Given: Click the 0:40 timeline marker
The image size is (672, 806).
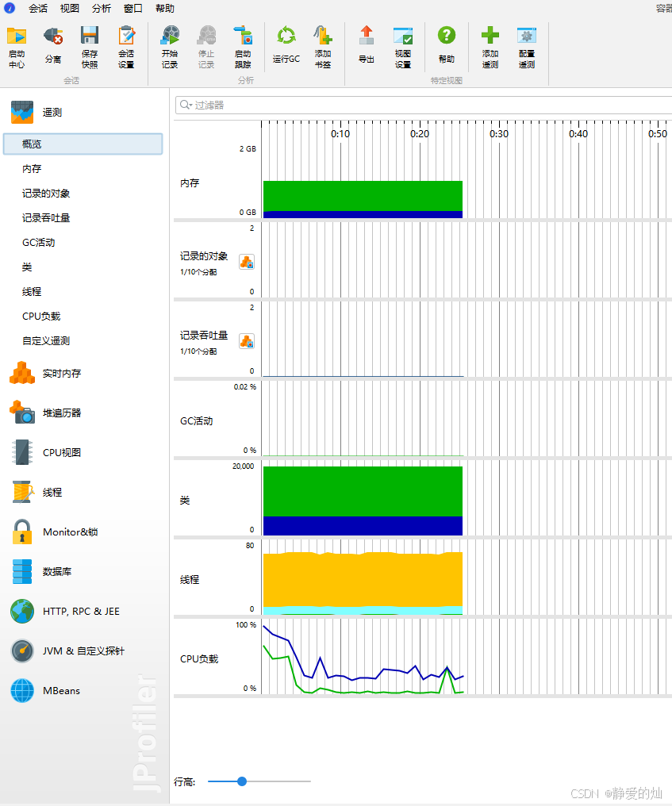Looking at the screenshot, I should coord(578,133).
